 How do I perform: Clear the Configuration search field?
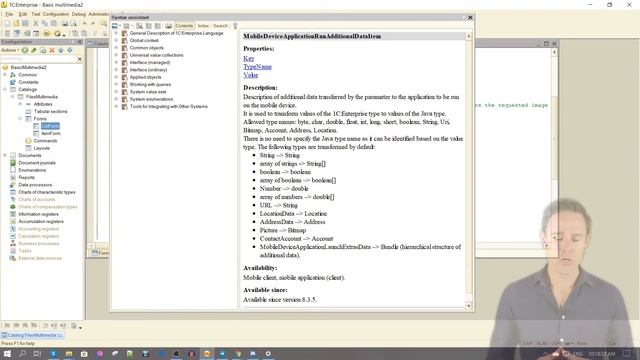coord(80,59)
